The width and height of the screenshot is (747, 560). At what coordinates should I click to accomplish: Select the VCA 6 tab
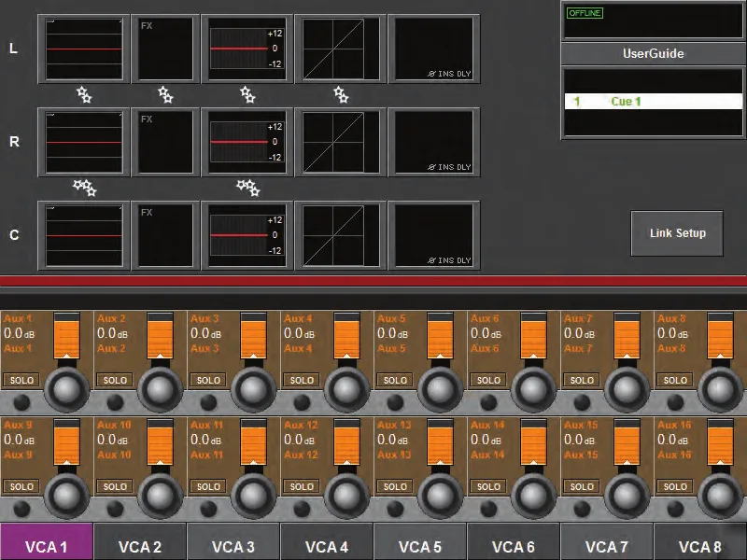513,542
